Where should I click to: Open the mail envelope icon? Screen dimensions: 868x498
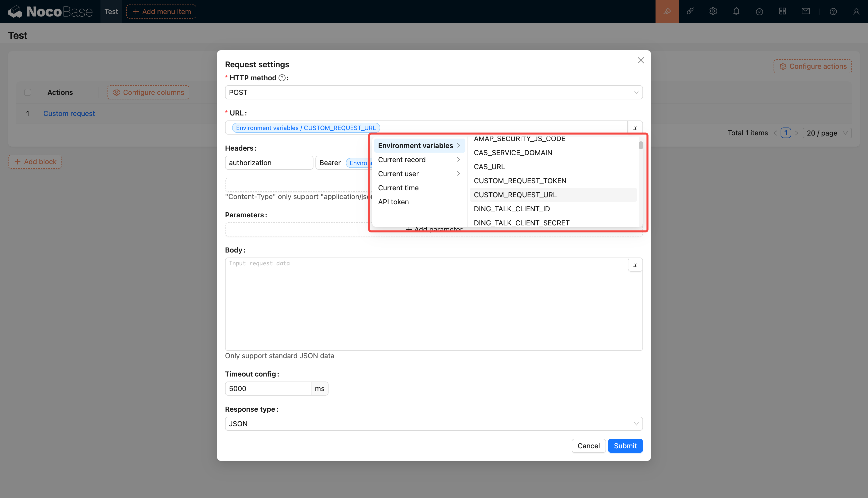click(x=805, y=11)
